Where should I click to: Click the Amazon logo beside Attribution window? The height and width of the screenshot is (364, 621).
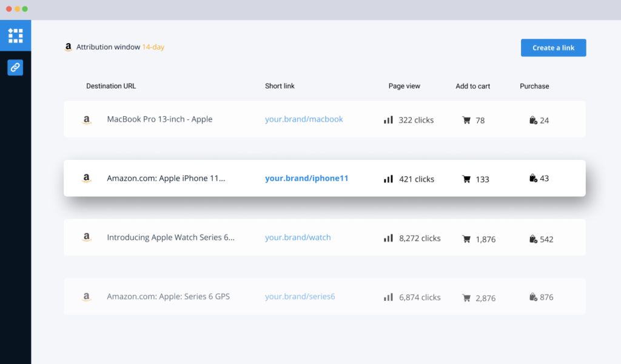69,47
